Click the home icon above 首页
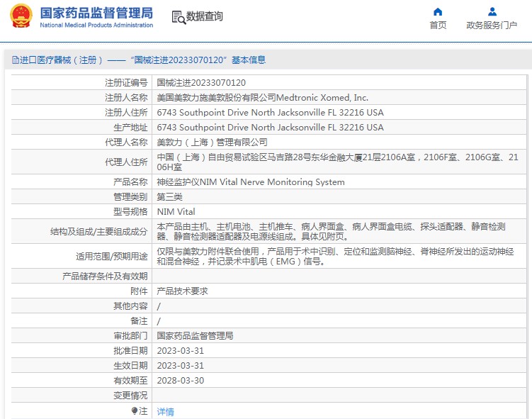Image resolution: width=532 pixels, height=419 pixels. (438, 11)
